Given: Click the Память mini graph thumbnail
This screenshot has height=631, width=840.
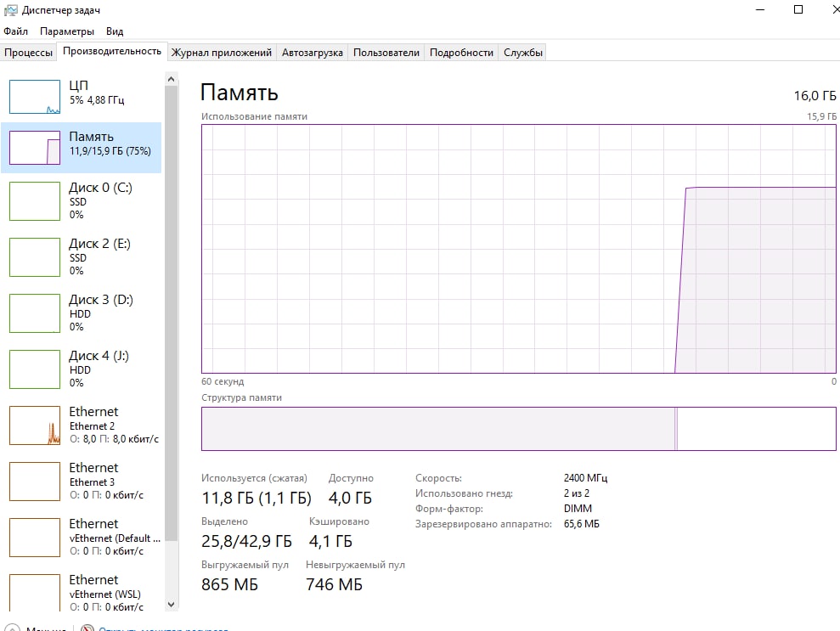Looking at the screenshot, I should click(x=35, y=148).
